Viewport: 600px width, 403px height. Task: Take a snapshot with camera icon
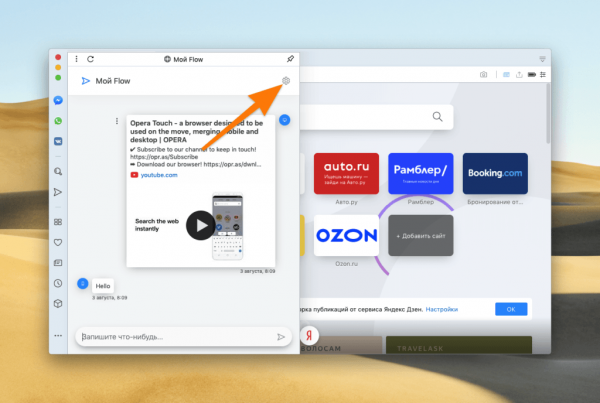coord(484,75)
